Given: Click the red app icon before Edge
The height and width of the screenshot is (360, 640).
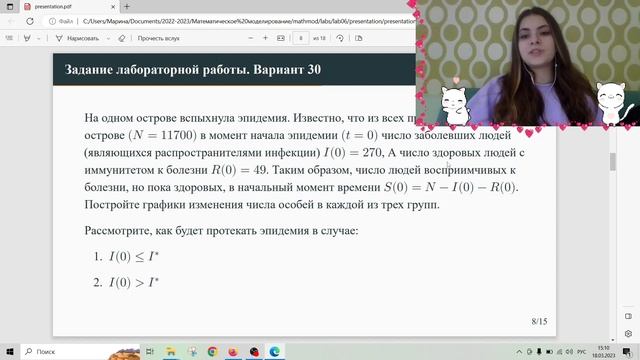Looking at the screenshot, I should 254,351.
